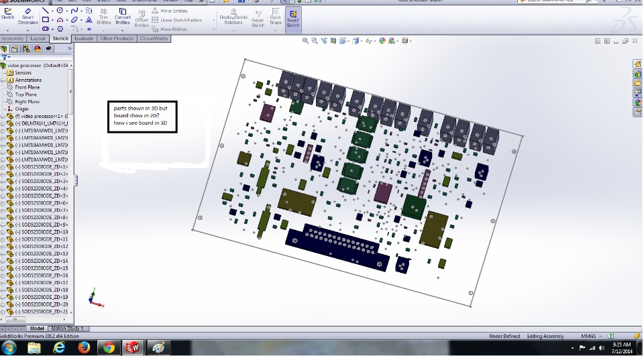Open Firefox from taskbar
644x362 pixels.
85,348
